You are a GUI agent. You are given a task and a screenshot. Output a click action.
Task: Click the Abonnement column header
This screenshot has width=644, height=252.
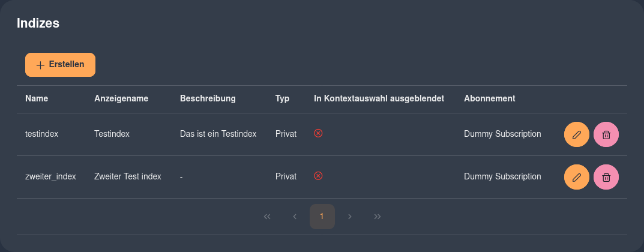[x=490, y=98]
